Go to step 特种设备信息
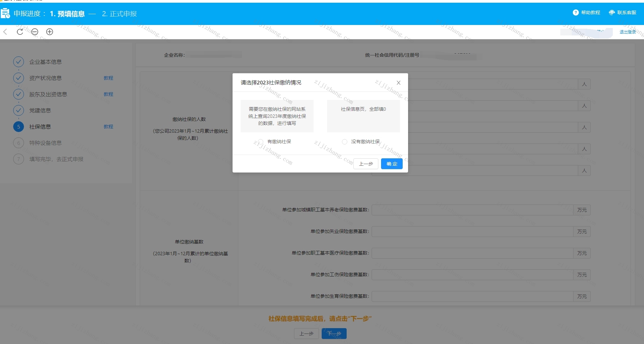Screen dimensions: 644x344 (x=45, y=143)
